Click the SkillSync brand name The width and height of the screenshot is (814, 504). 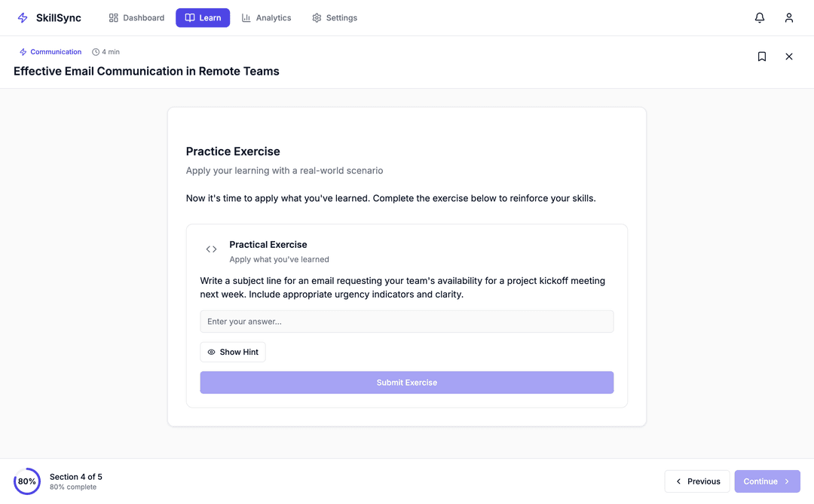coord(59,18)
